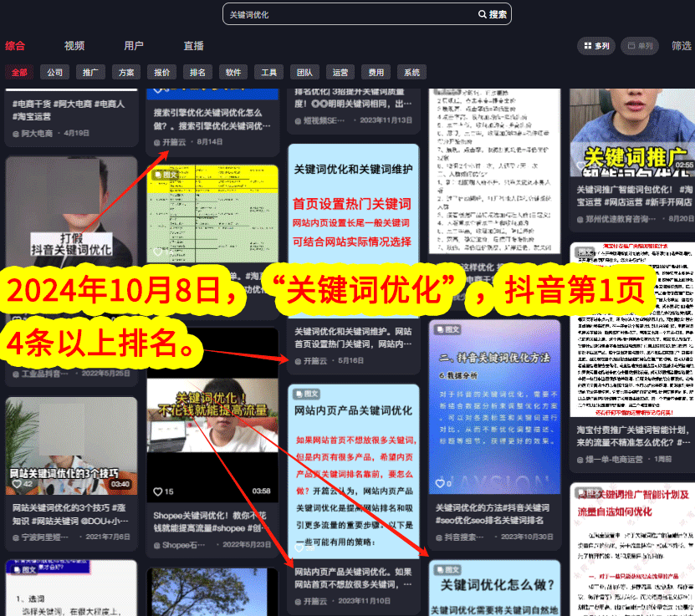Open 网站内页产品关键词优化。如果 post description
This screenshot has width=695, height=616.
tap(353, 578)
